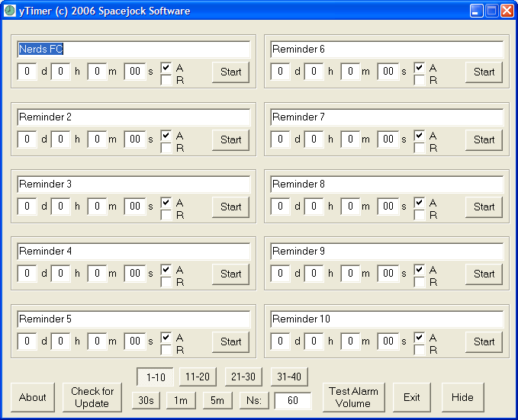The height and width of the screenshot is (420, 518).
Task: Select the 5m preset button
Action: coord(217,400)
